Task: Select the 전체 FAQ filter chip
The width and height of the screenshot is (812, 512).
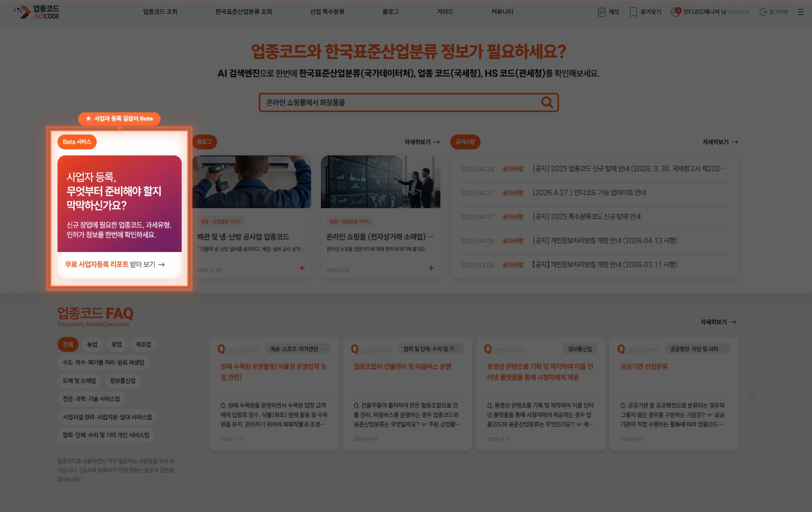Action: coord(68,344)
